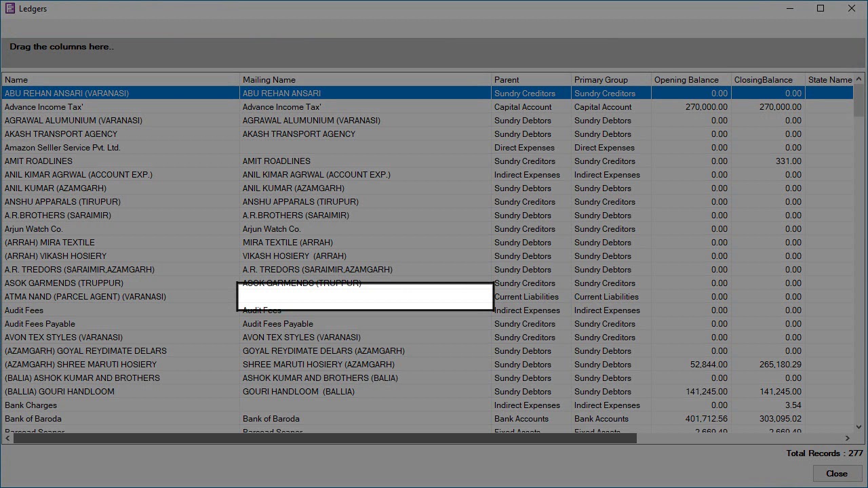Click the Drag the columns here grouping panel
Screen dimensions: 868x488
coord(433,52)
